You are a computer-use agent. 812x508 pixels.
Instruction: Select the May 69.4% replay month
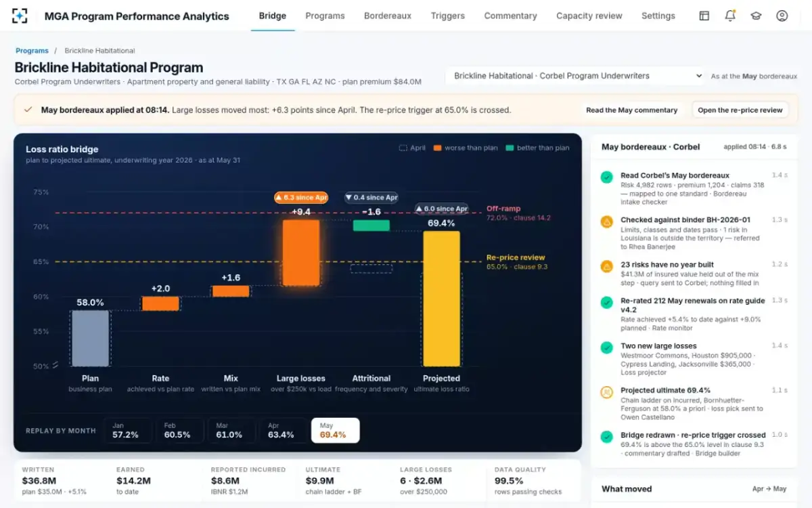336,431
